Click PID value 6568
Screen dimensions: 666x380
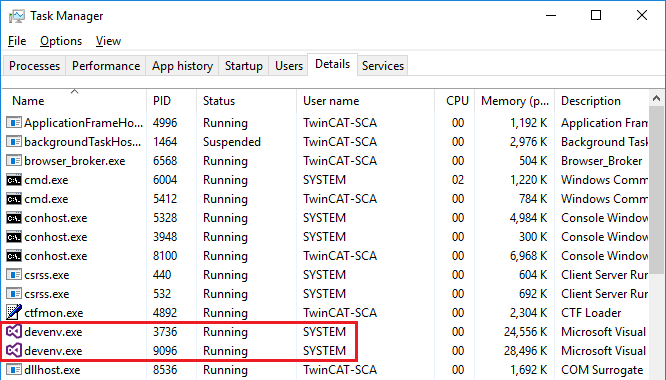click(165, 161)
